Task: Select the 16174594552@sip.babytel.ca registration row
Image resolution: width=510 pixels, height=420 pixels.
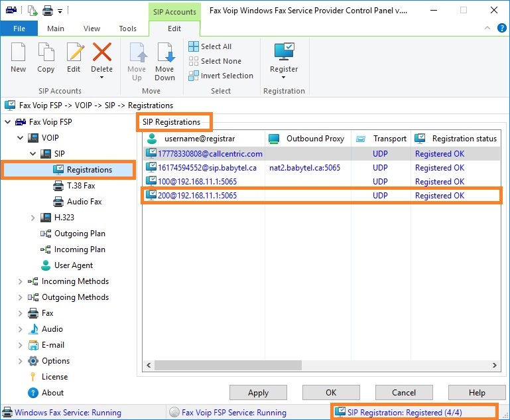Action: (322, 168)
